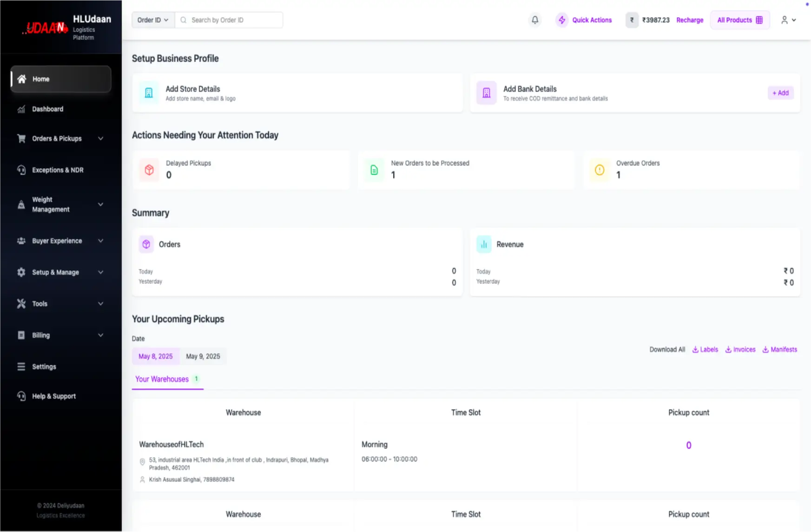This screenshot has height=532, width=811.
Task: Open the user profile menu icon
Action: point(785,20)
